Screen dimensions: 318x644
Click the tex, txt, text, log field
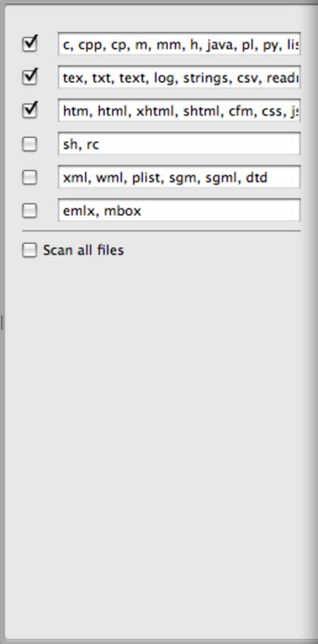[179, 77]
